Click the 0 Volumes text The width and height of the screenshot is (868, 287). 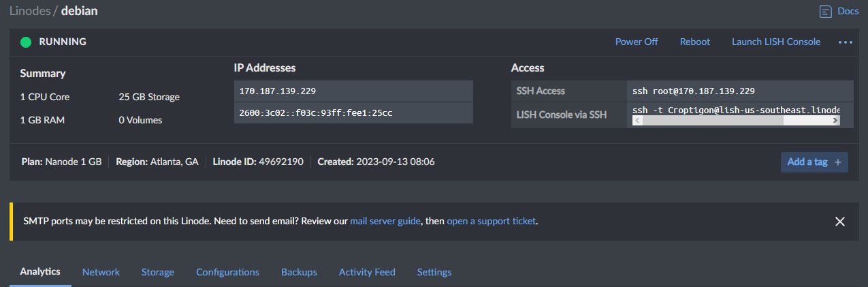pos(140,120)
